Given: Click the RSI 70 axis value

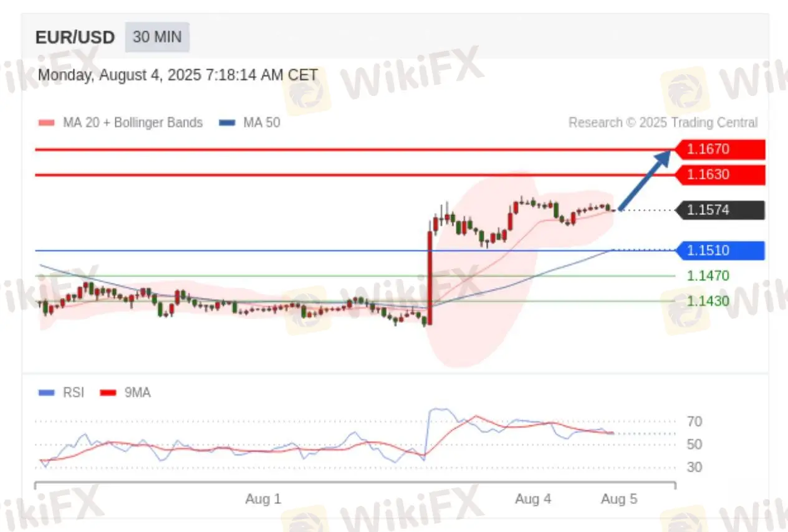Looking at the screenshot, I should pos(694,422).
